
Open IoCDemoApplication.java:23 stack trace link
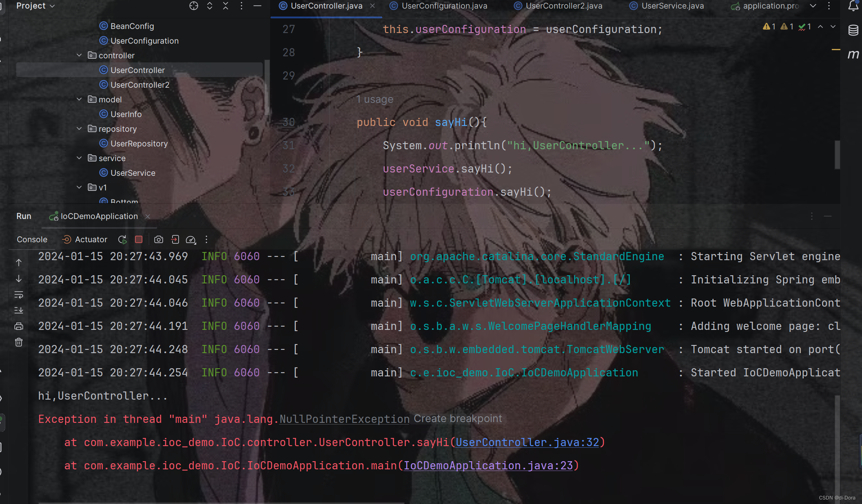488,466
